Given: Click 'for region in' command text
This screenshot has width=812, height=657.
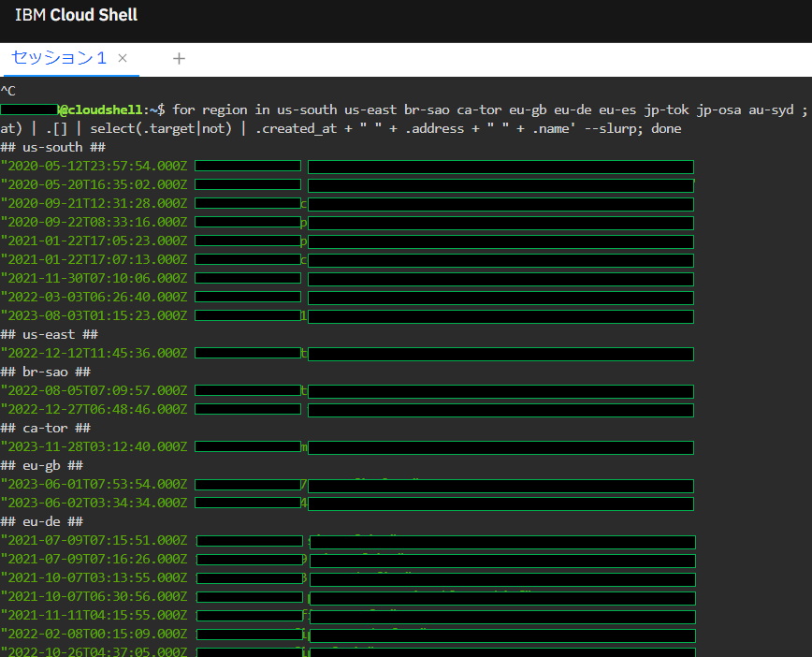Looking at the screenshot, I should point(221,109).
